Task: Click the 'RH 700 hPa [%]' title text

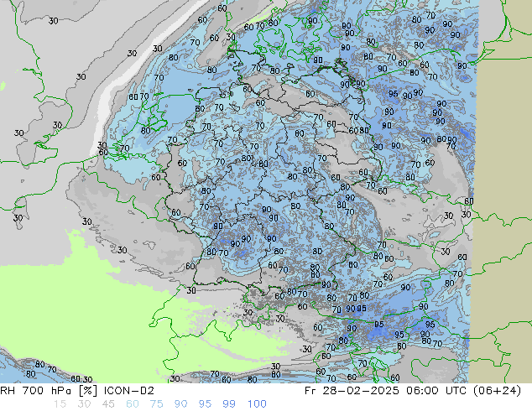Action: 49,391
